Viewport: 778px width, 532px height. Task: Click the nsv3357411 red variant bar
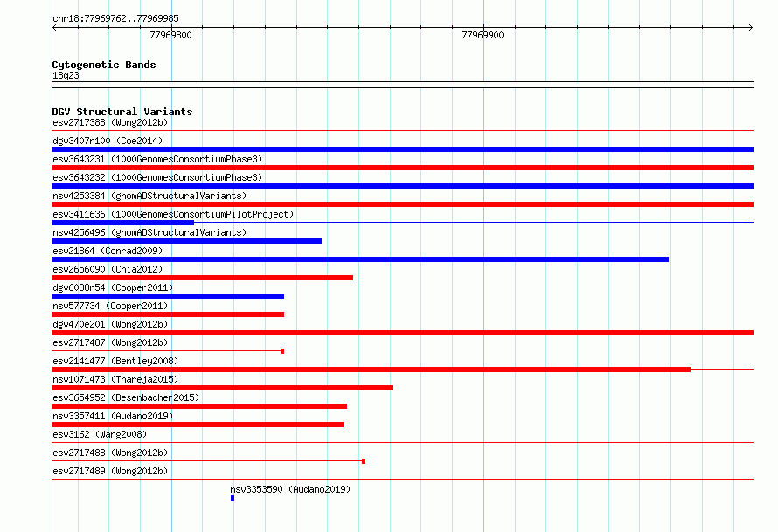198,425
